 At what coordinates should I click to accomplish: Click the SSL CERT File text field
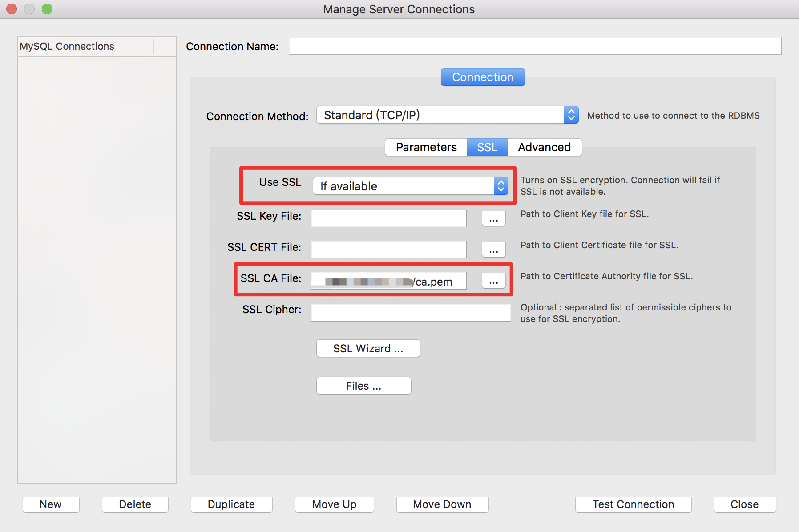388,250
